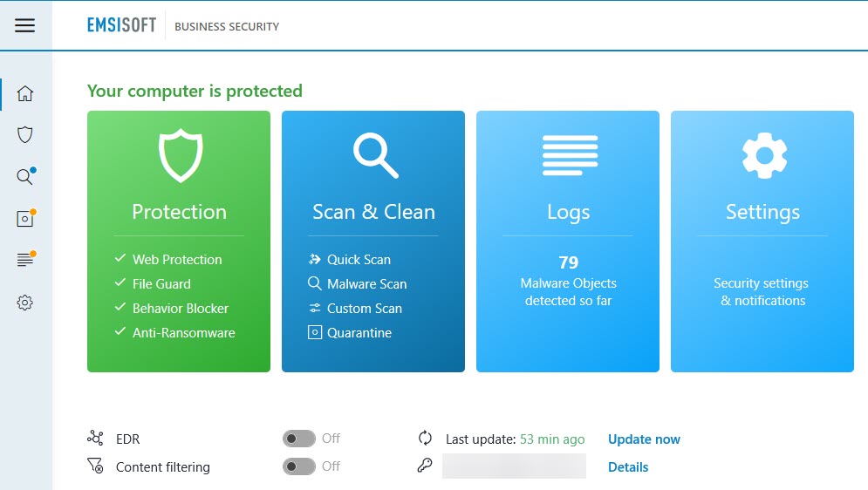This screenshot has width=868, height=490.
Task: Click the large shield icon on Protection tile
Action: (x=181, y=156)
